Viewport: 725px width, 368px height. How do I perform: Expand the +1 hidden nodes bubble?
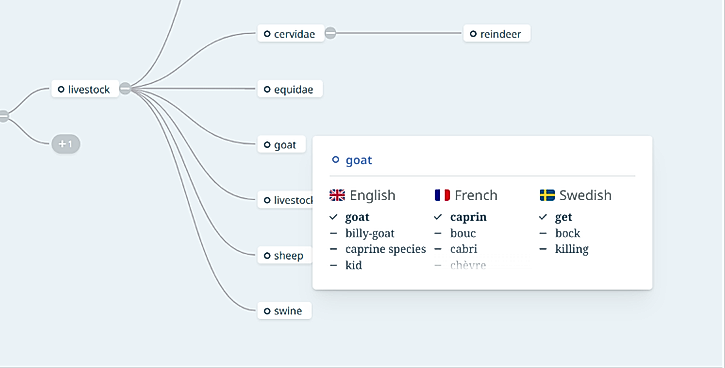(x=66, y=144)
